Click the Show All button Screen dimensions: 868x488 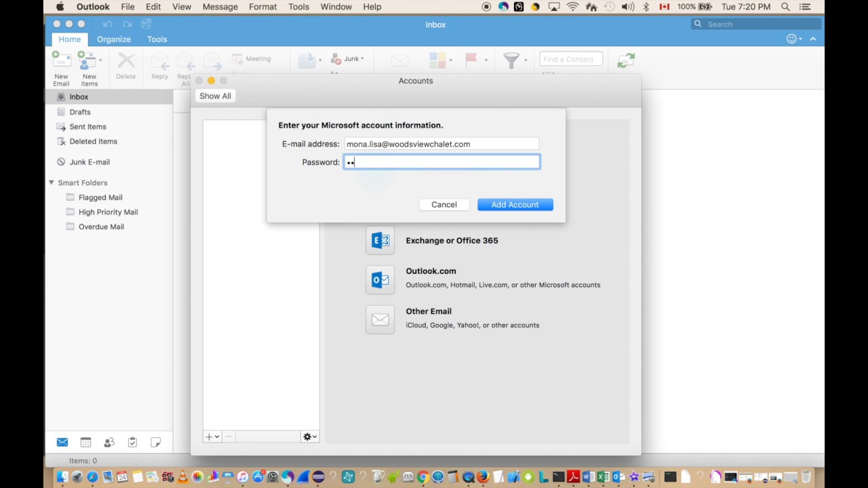215,96
